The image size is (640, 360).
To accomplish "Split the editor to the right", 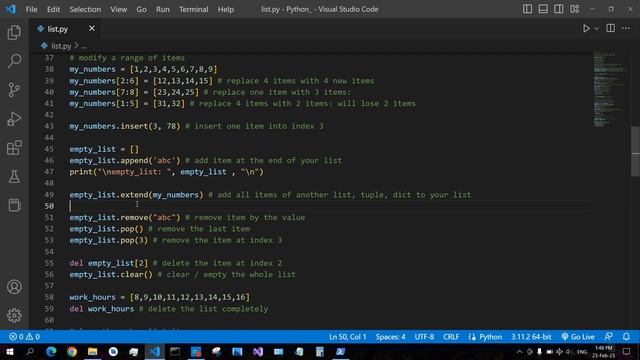I will coord(611,28).
